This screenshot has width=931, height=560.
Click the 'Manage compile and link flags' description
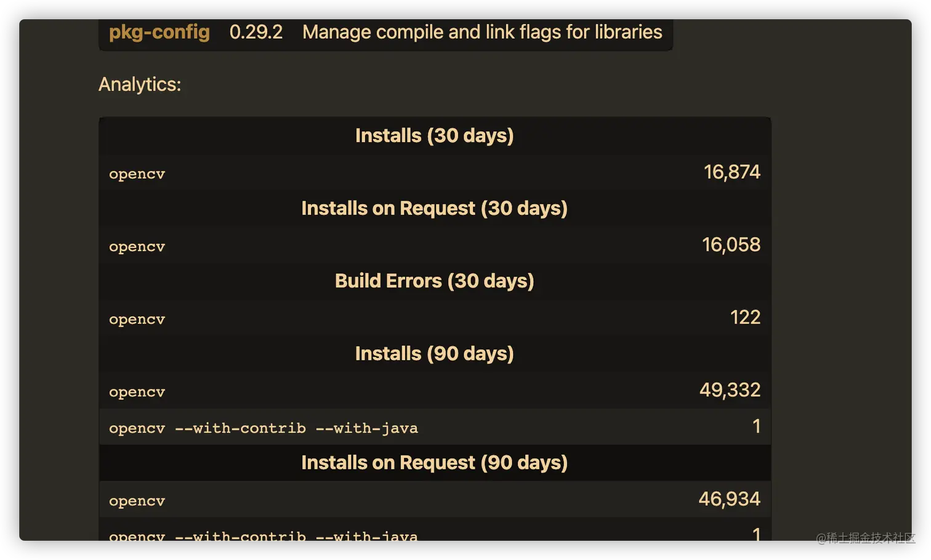tap(482, 32)
